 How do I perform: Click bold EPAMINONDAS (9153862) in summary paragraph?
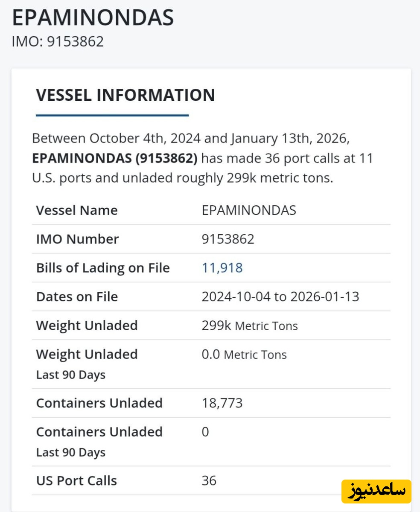115,159
